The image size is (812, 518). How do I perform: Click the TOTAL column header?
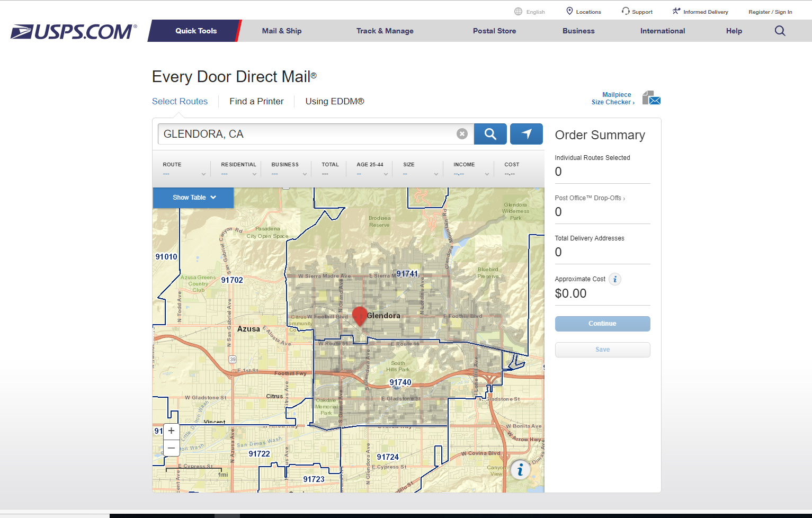pyautogui.click(x=330, y=165)
